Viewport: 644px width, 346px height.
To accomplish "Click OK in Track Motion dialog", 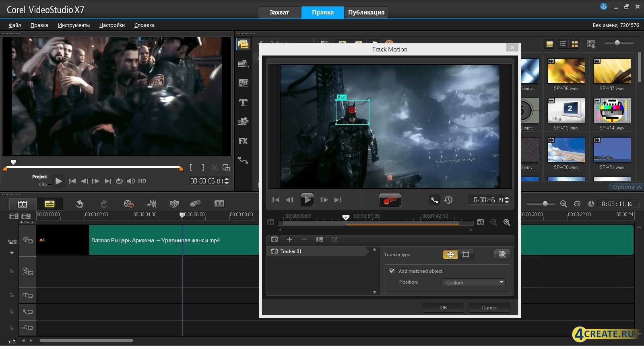I will click(x=444, y=307).
